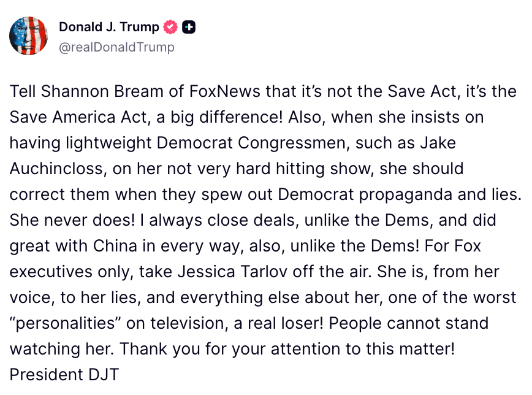This screenshot has height=395, width=532.
Task: Click the words "Democrat Congressmen" in the post
Action: click(x=253, y=143)
